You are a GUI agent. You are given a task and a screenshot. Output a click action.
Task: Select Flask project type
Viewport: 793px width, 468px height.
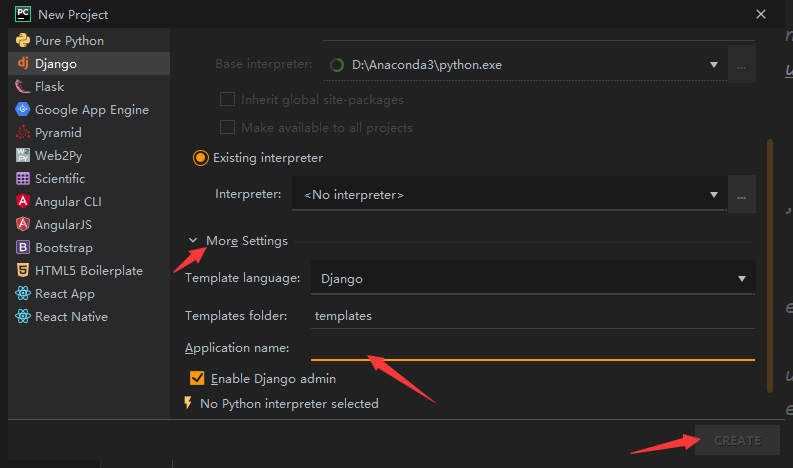click(x=89, y=87)
